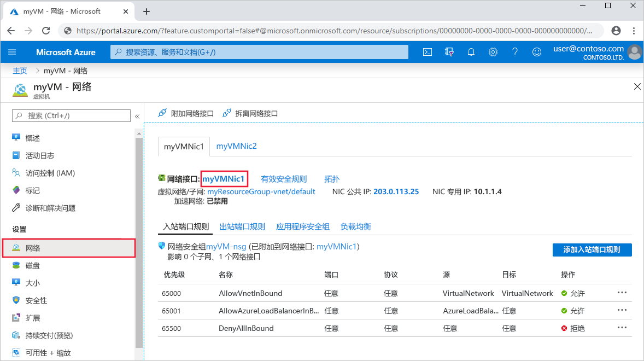Open the help panel question mark icon
The image size is (644, 361).
[514, 51]
